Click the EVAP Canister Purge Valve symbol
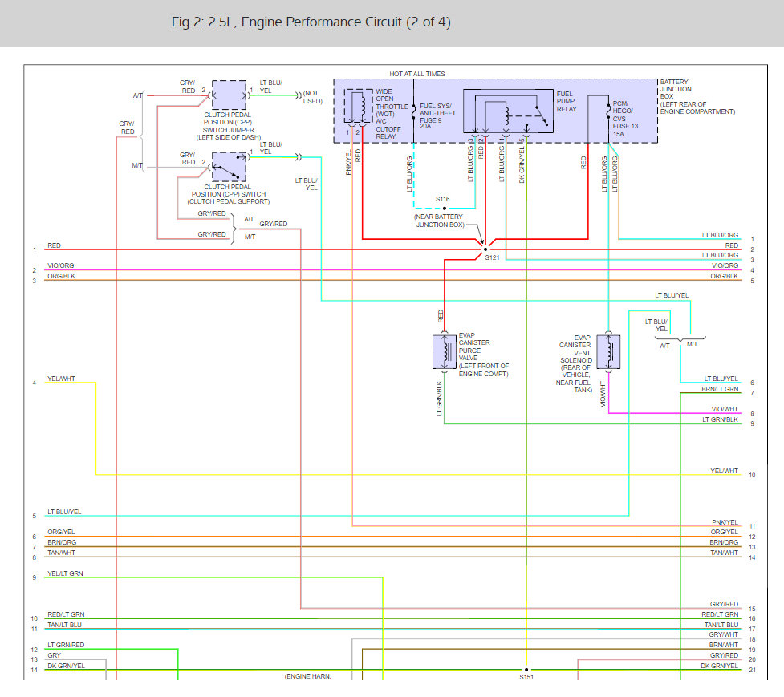The width and height of the screenshot is (784, 697). tap(444, 352)
